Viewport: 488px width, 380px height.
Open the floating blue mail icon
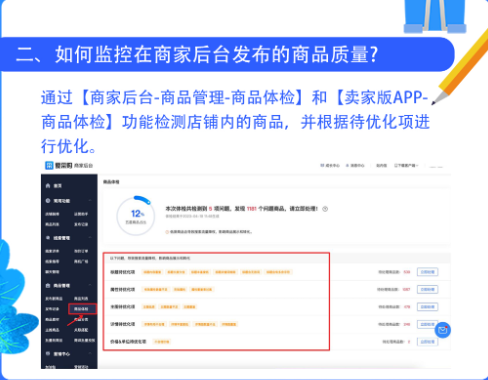coord(443,330)
